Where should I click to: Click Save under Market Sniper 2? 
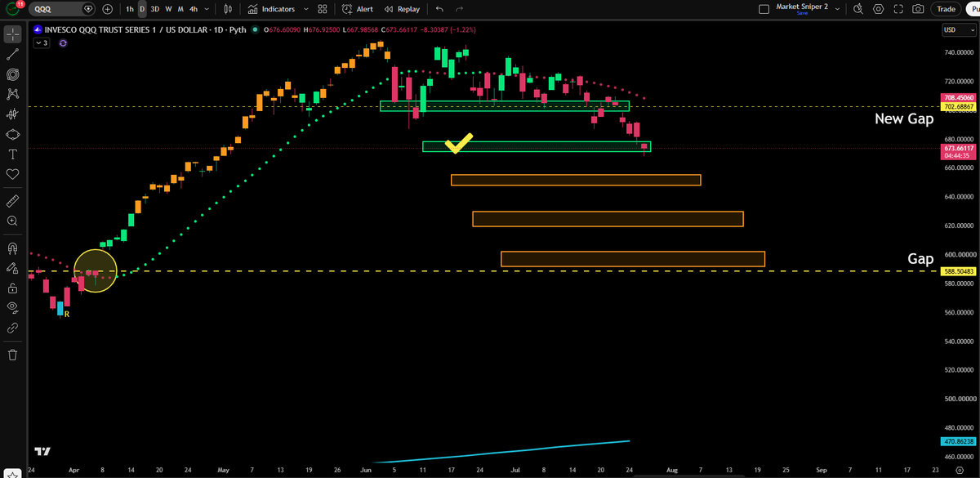tap(802, 13)
